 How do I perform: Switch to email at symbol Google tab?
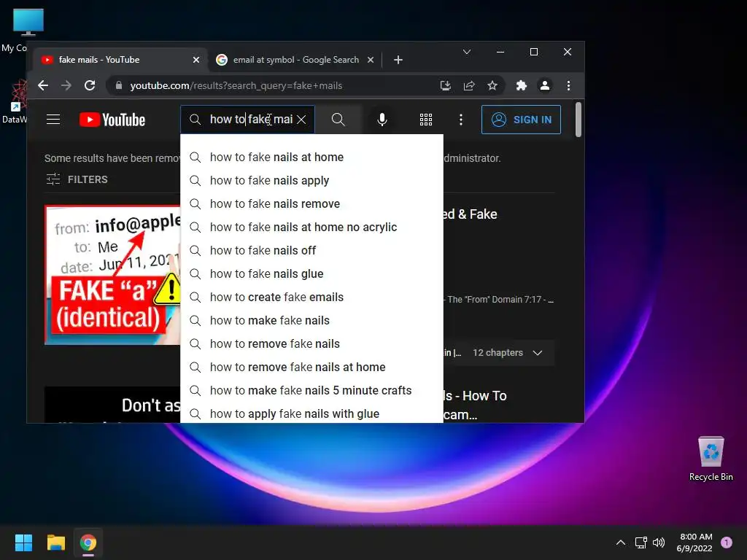click(295, 60)
